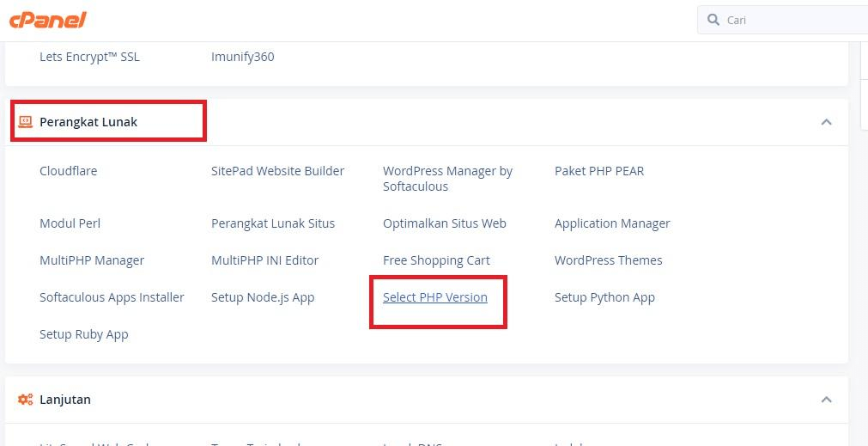This screenshot has width=868, height=446.
Task: Open Setup Node.js App
Action: click(263, 297)
